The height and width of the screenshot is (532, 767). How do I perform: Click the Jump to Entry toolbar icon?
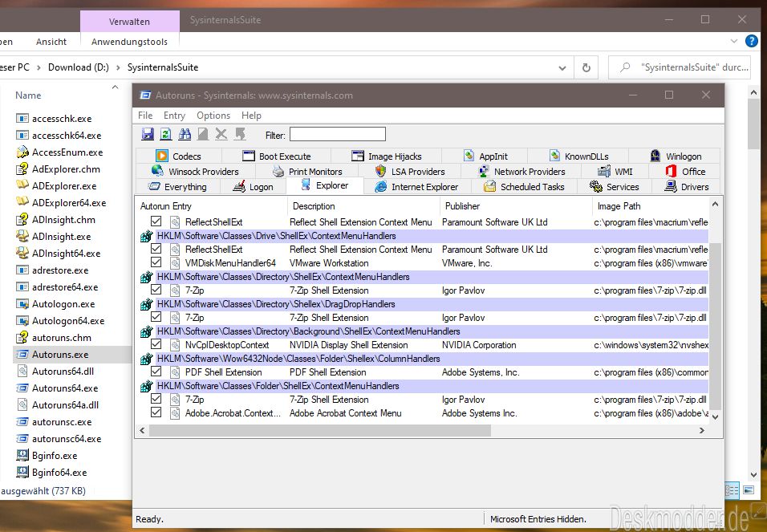[x=240, y=134]
